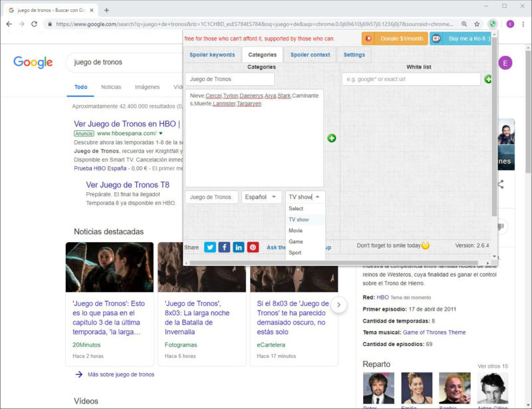Share via the Pinterest icon
Screen dimensions: 532x409
253,247
